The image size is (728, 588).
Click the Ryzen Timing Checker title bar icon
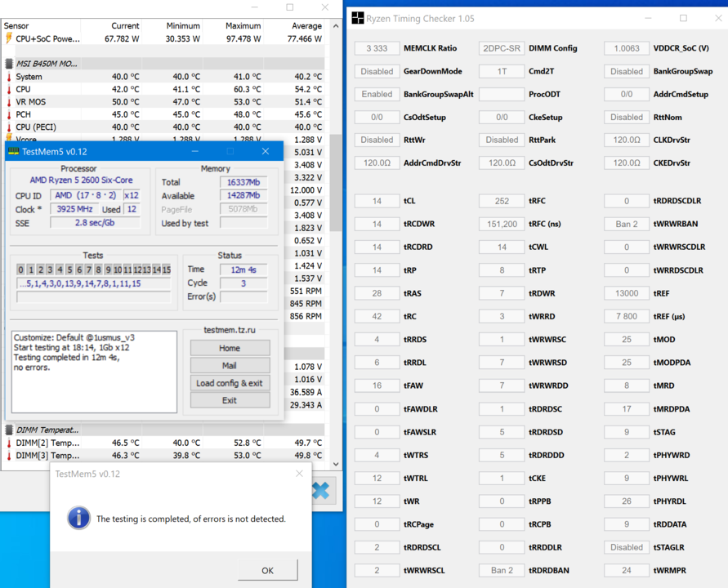(358, 19)
